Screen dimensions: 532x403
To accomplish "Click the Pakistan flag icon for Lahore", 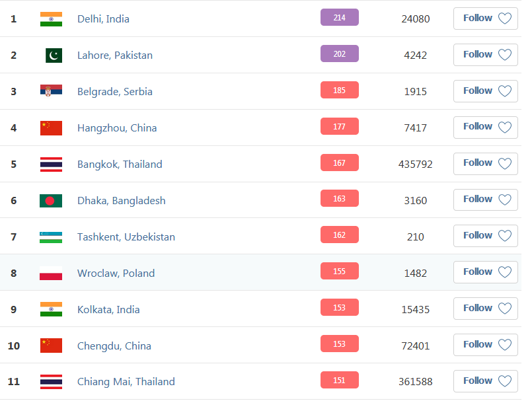I will (54, 55).
